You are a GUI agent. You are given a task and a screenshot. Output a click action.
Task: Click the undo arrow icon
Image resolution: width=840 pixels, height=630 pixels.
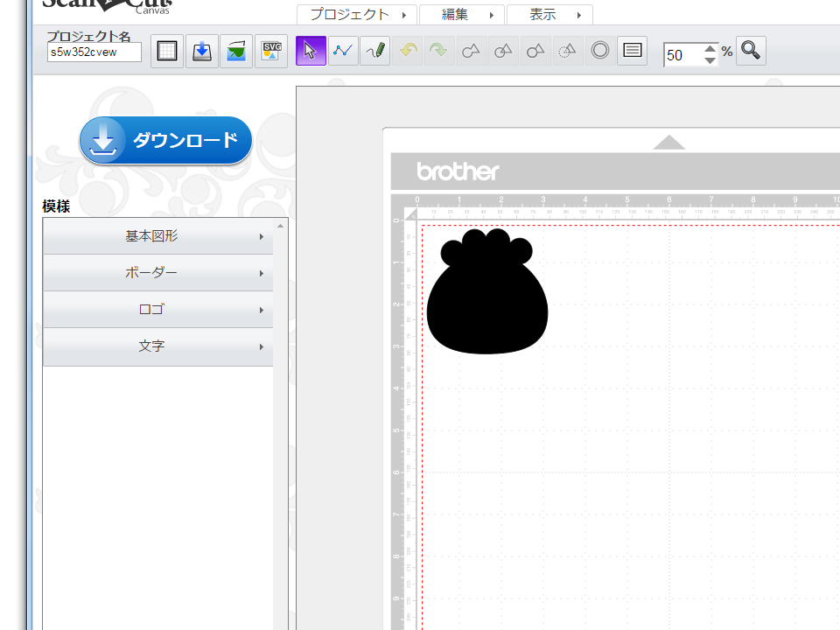(x=408, y=51)
